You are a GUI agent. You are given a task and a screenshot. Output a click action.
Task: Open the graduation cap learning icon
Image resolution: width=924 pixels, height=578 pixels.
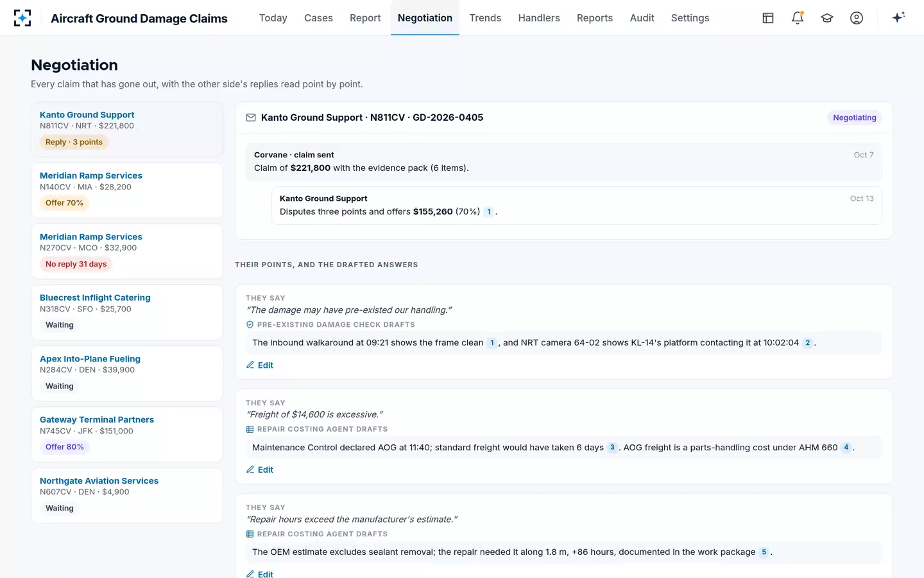[x=827, y=18]
